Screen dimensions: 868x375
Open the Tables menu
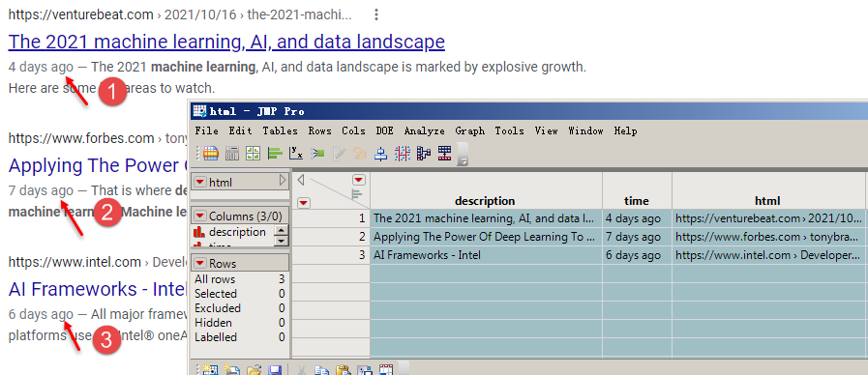click(280, 131)
